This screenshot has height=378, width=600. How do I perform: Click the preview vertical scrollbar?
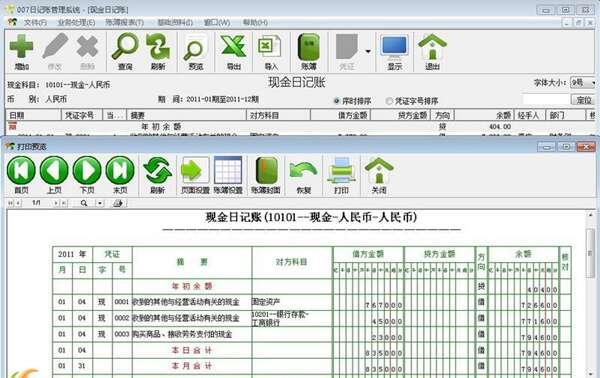[591, 253]
